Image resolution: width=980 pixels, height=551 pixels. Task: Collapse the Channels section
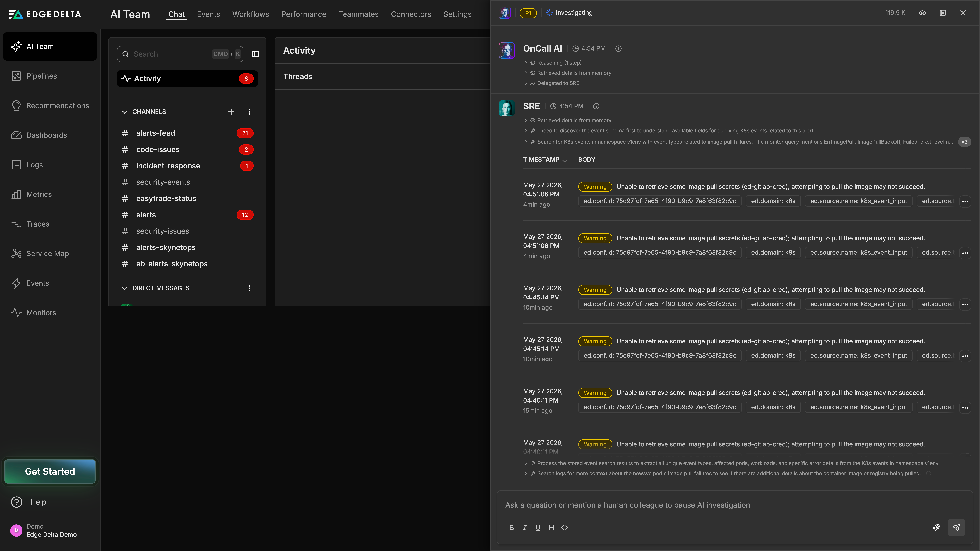click(124, 112)
